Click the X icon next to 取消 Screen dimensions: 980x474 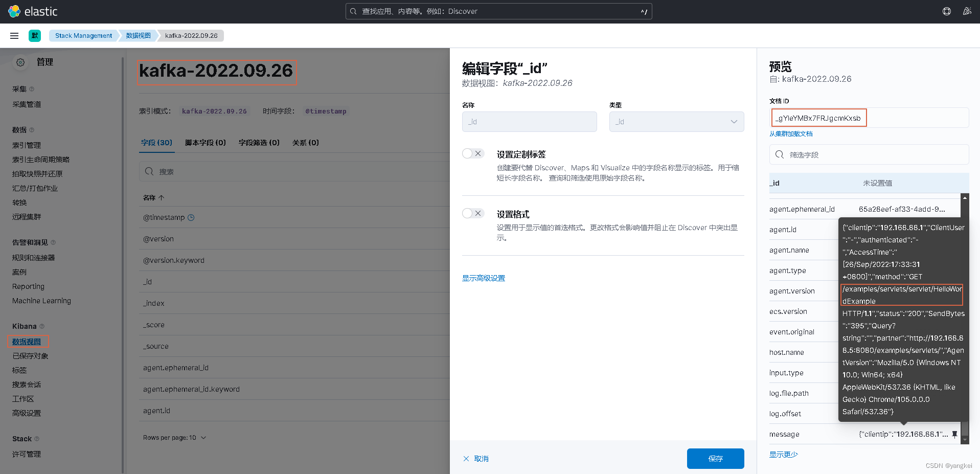(466, 459)
